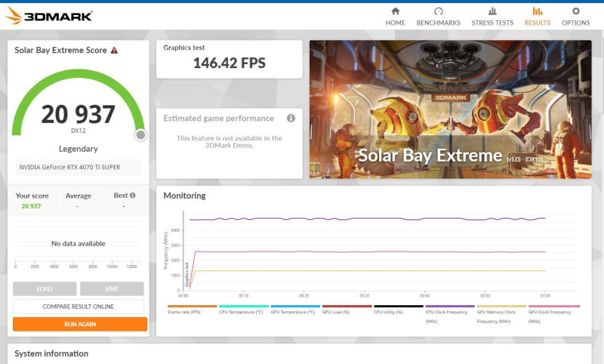
Task: Toggle GPU Clock Frequency legend item
Action: (x=554, y=314)
